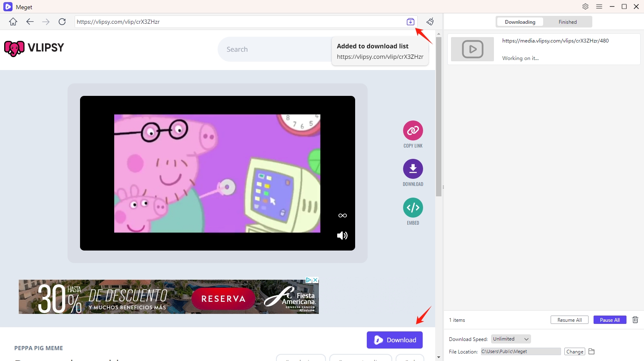
Task: Click the PEPPA PIG MEME heading
Action: pyautogui.click(x=38, y=348)
